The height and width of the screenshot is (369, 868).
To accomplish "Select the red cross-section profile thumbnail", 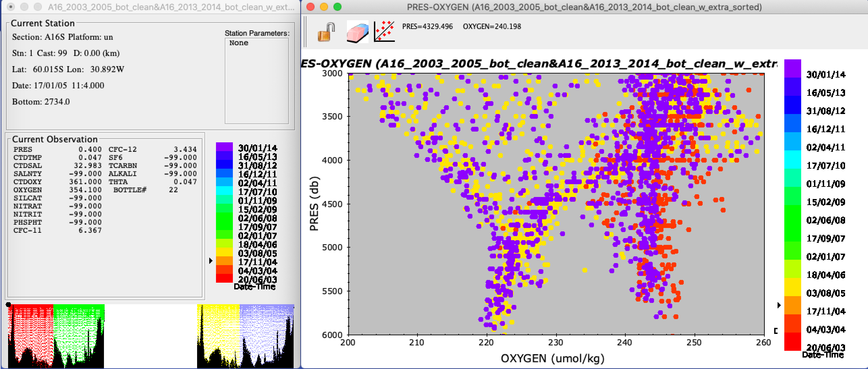I will coord(31,336).
